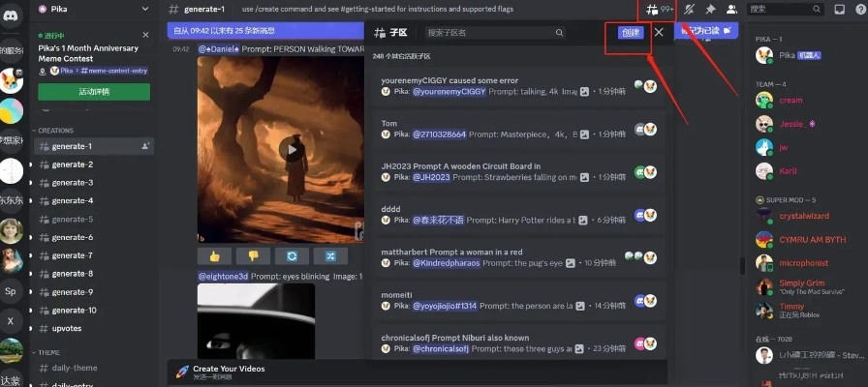Click the green 活动详情 event details button
The height and width of the screenshot is (387, 868).
pyautogui.click(x=94, y=92)
